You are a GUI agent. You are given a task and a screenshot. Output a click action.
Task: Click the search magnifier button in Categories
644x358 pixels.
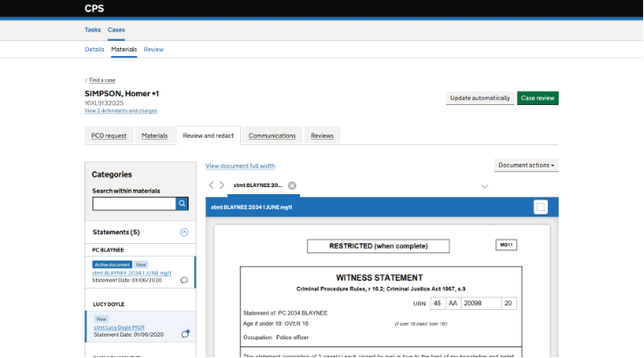(x=182, y=203)
